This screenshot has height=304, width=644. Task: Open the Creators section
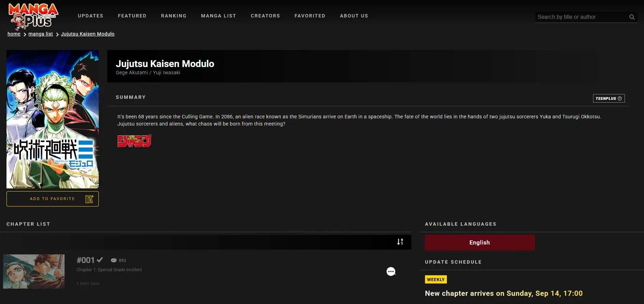(x=265, y=16)
